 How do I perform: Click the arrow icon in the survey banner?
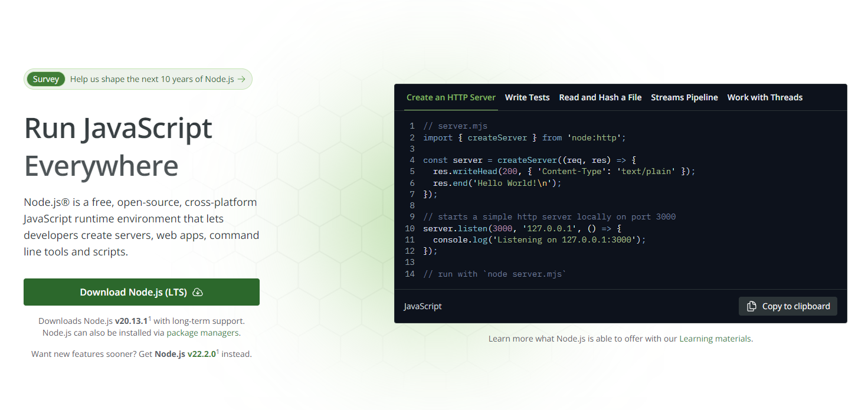coord(241,79)
